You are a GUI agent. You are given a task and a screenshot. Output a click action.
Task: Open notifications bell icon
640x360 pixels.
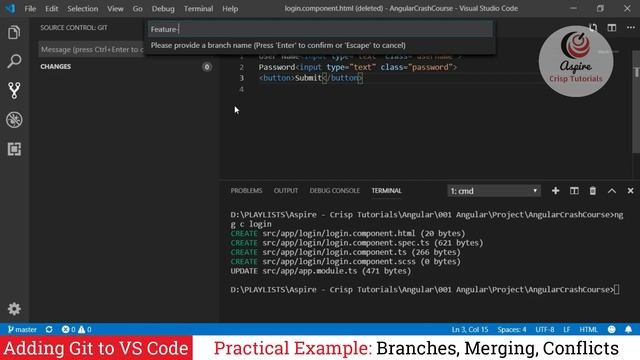click(x=629, y=329)
